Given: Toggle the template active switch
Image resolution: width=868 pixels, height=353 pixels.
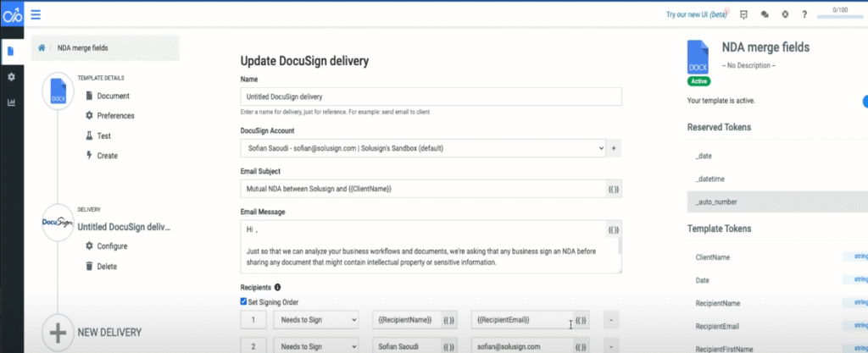Looking at the screenshot, I should (x=865, y=101).
